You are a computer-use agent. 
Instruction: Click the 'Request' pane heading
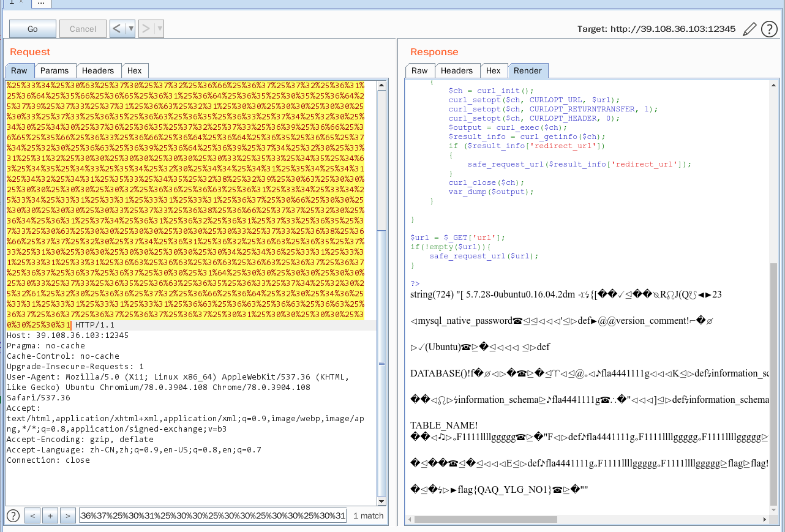(x=30, y=52)
